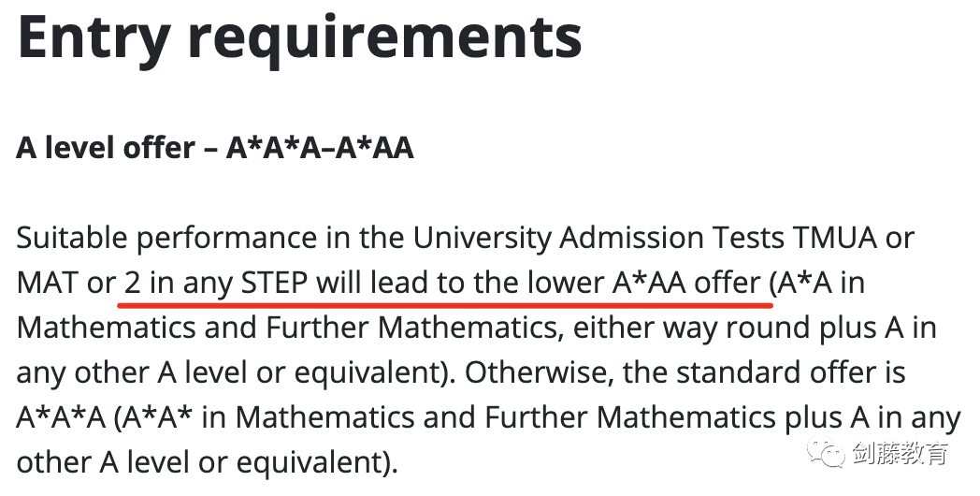Click the A*A*A–A*AA grade range text

pyautogui.click(x=320, y=148)
